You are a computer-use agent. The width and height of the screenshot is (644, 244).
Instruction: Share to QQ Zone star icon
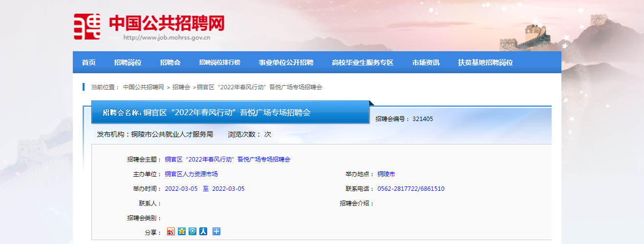tap(182, 231)
